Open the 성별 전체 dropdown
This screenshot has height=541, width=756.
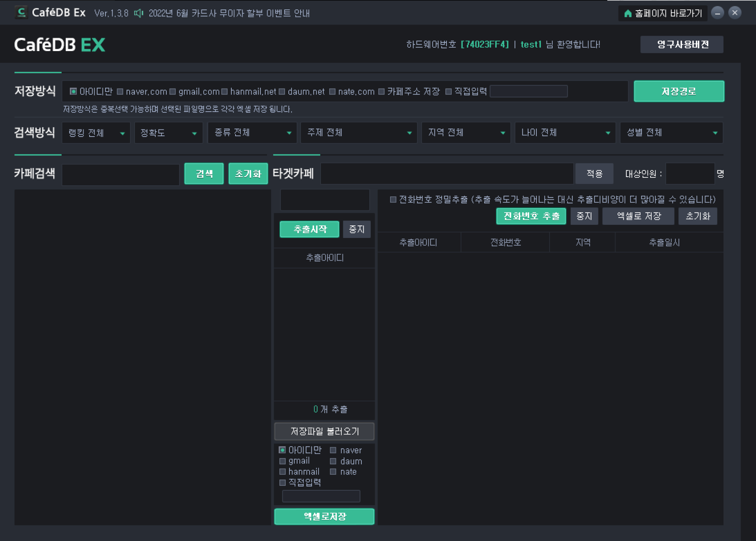(671, 133)
